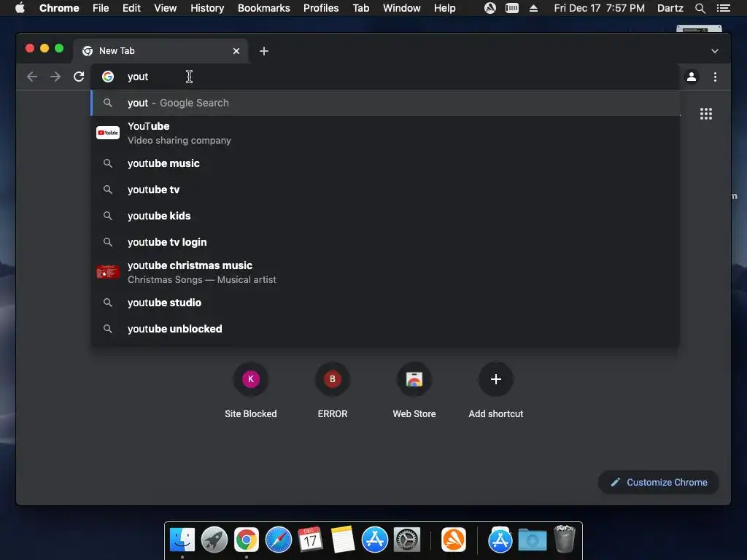The width and height of the screenshot is (747, 560).
Task: Open Notification Center list icon
Action: pyautogui.click(x=724, y=8)
